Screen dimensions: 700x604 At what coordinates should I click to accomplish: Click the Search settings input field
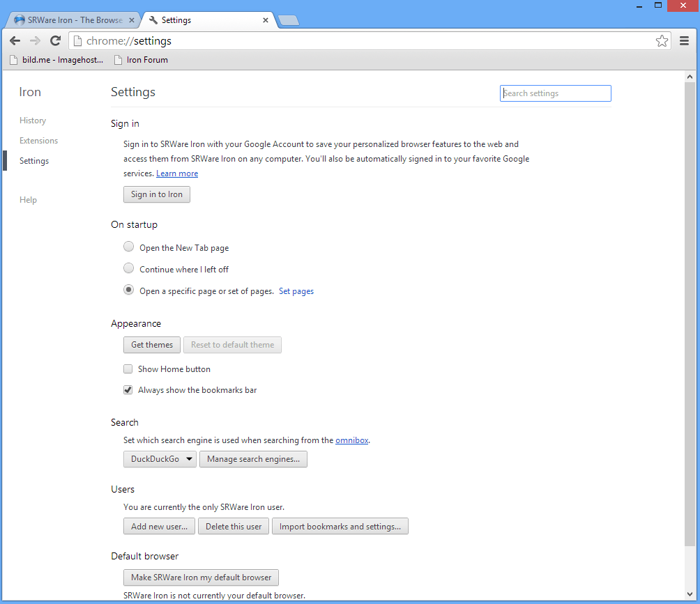point(556,93)
